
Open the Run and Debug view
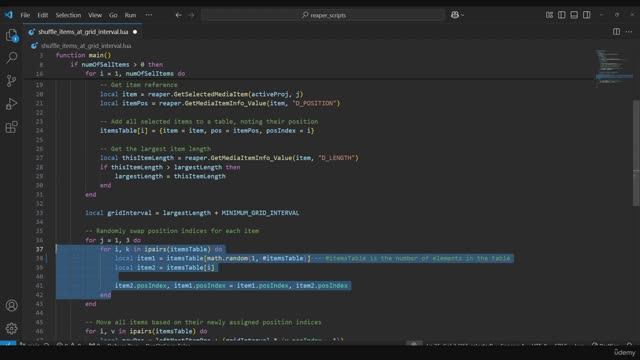(x=11, y=104)
